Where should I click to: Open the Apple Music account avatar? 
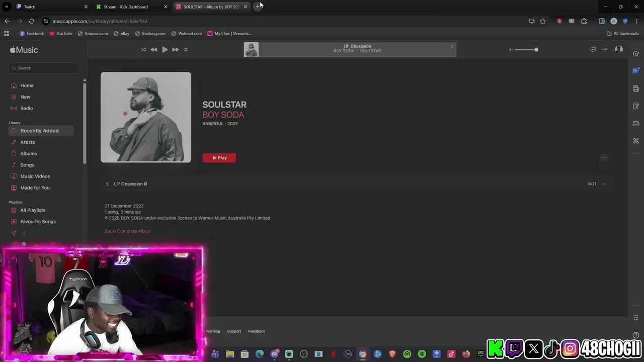pyautogui.click(x=619, y=50)
